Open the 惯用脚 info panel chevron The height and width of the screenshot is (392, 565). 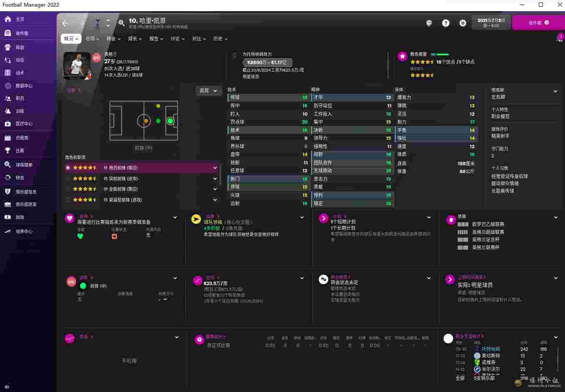click(555, 91)
